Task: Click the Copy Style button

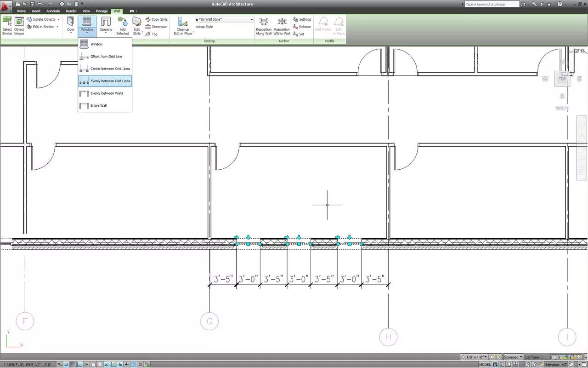Action: click(x=156, y=19)
